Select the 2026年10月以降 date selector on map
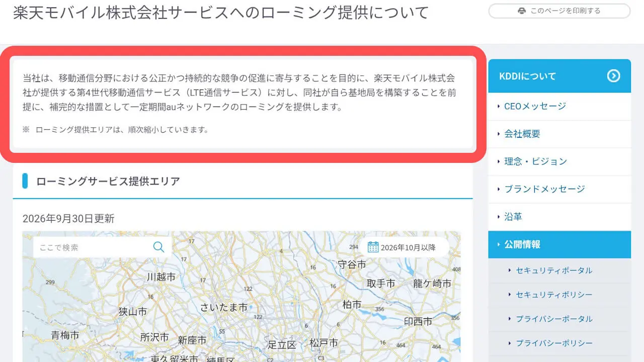Screen dimensions: 644x362 point(404,247)
